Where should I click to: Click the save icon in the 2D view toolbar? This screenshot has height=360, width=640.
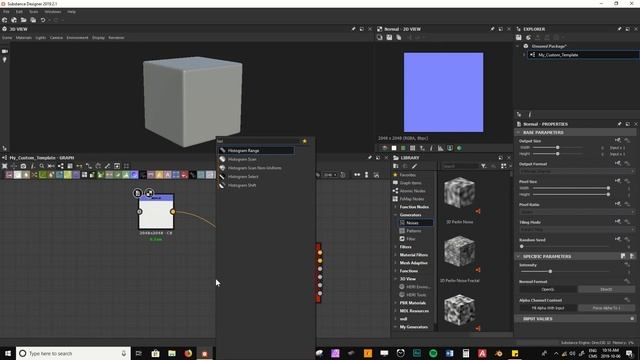(x=389, y=38)
